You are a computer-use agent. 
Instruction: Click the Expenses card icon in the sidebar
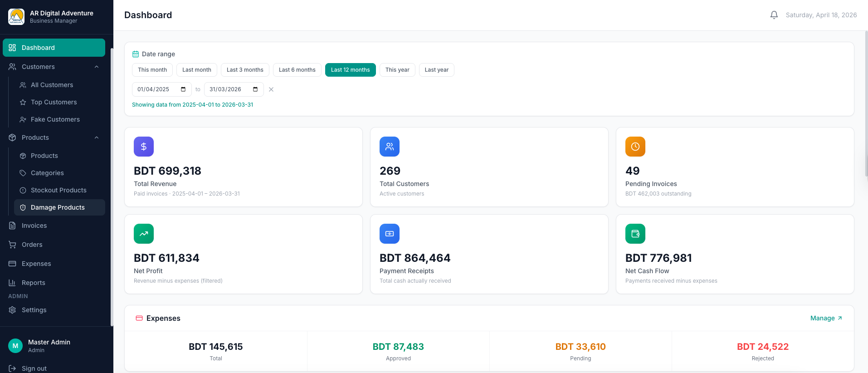(x=12, y=264)
